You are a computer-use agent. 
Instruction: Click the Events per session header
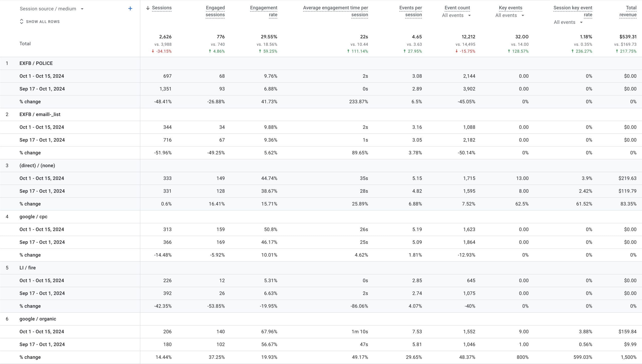pos(411,11)
